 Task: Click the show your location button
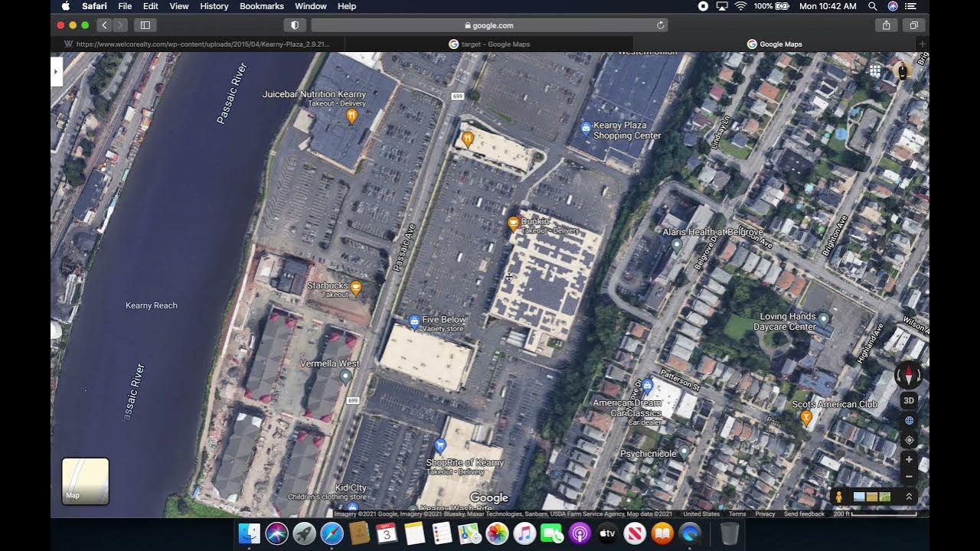(x=909, y=440)
